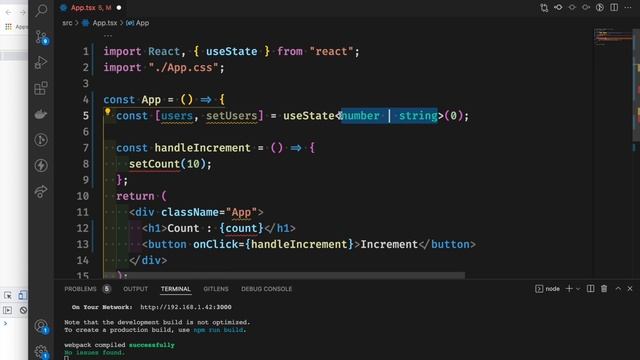Click inspect element picker in browser devtools
This screenshot has height=360, width=640.
tap(8, 295)
